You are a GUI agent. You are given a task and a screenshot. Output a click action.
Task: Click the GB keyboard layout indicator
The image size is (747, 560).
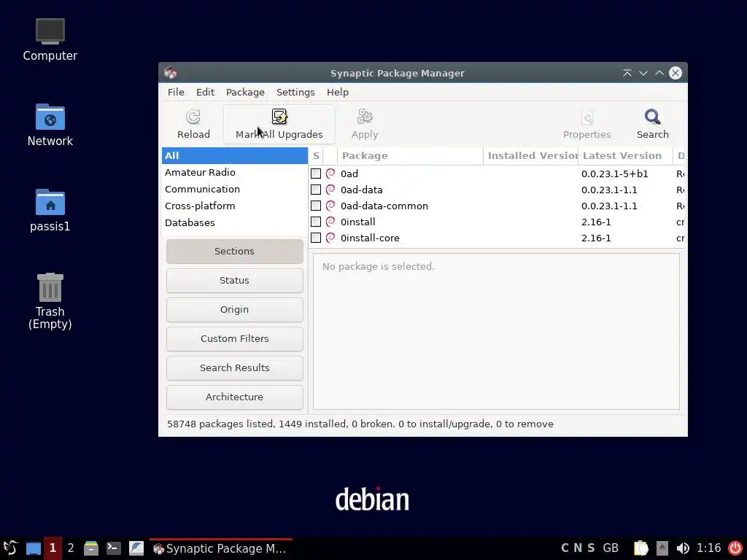611,548
